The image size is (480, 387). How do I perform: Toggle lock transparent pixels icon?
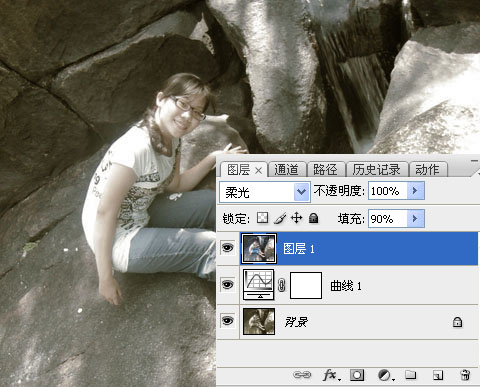pos(263,218)
